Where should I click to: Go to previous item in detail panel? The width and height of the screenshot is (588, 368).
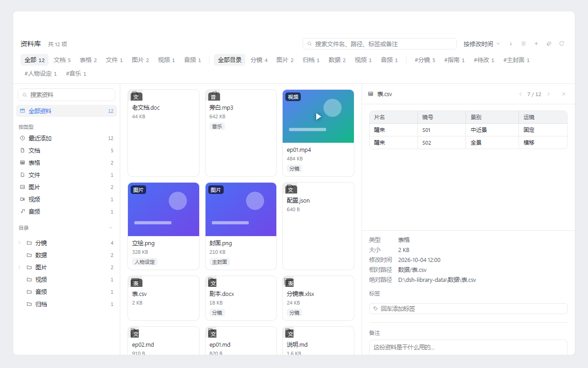(520, 94)
